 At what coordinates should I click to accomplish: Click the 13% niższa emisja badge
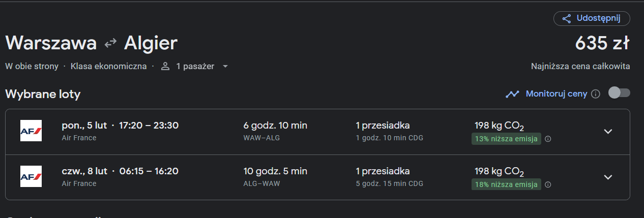(506, 139)
